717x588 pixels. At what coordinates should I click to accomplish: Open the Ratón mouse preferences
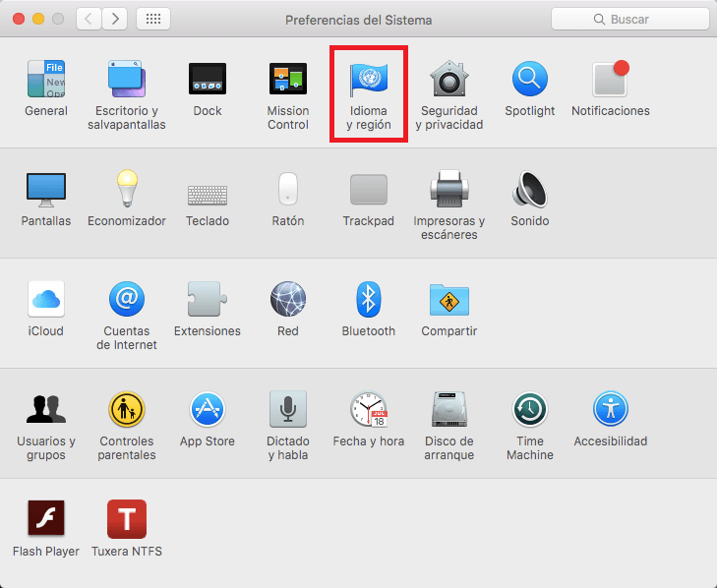(x=287, y=189)
